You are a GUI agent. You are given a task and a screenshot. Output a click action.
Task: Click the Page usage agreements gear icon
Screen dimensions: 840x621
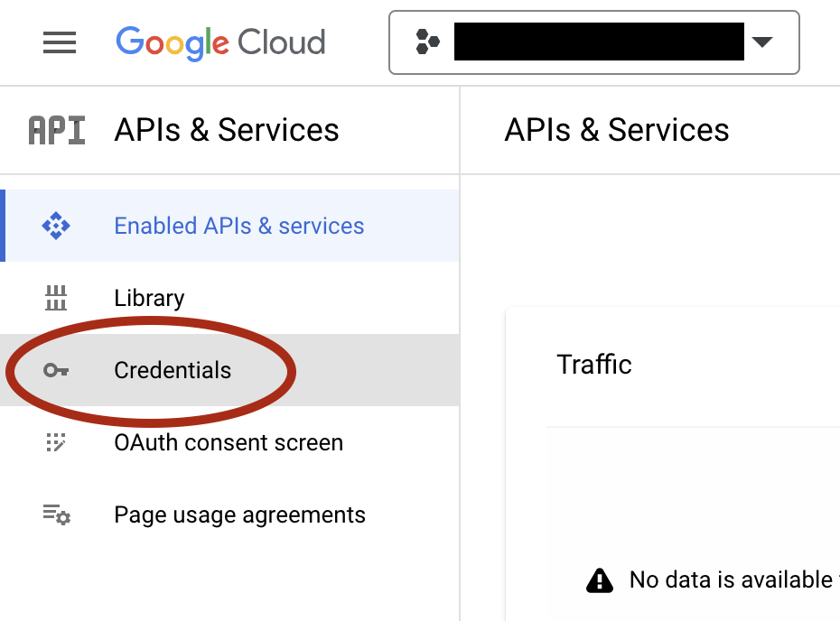[x=57, y=514]
